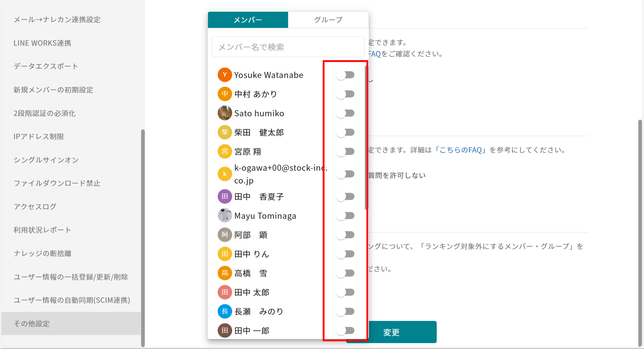Enable the switch for 高橋 雪
644x349 pixels.
[x=345, y=273]
